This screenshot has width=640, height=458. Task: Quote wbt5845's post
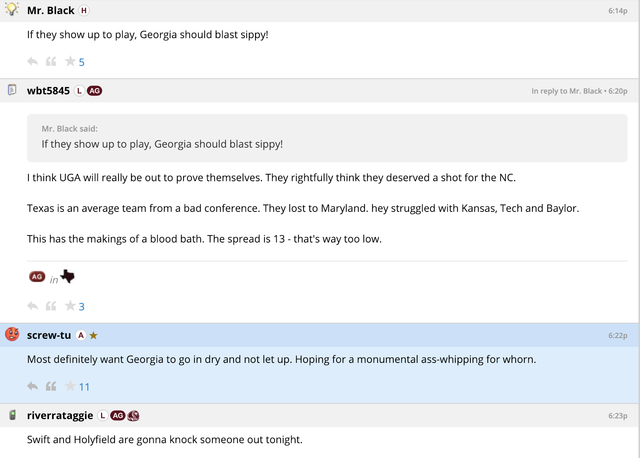pos(51,306)
